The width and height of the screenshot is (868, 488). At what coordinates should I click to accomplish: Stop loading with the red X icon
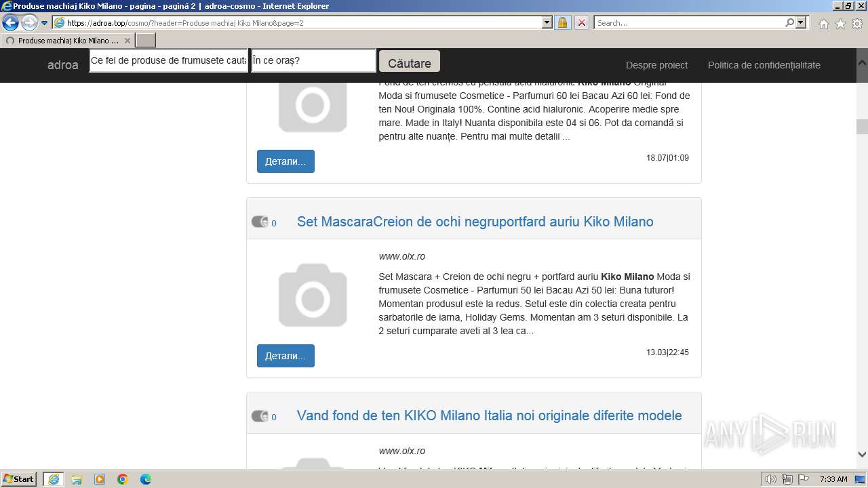tap(581, 22)
